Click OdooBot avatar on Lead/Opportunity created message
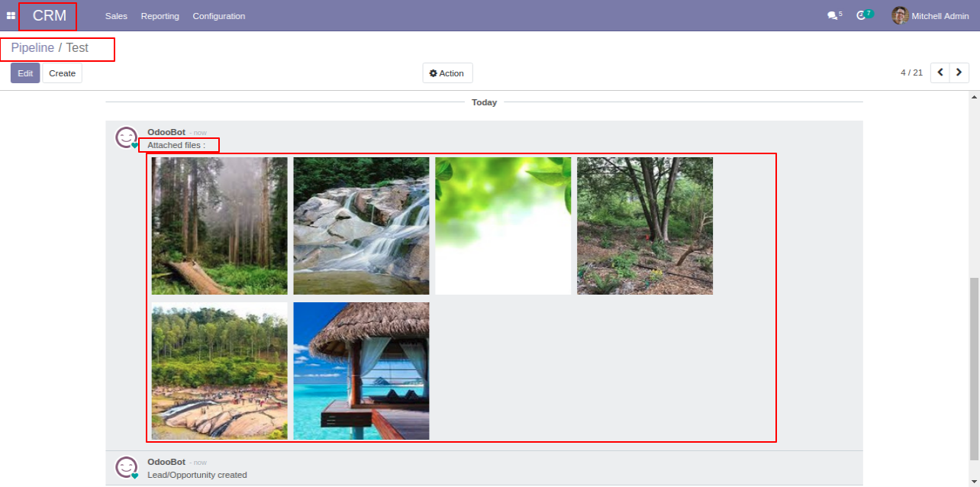The width and height of the screenshot is (980, 487). pos(126,467)
